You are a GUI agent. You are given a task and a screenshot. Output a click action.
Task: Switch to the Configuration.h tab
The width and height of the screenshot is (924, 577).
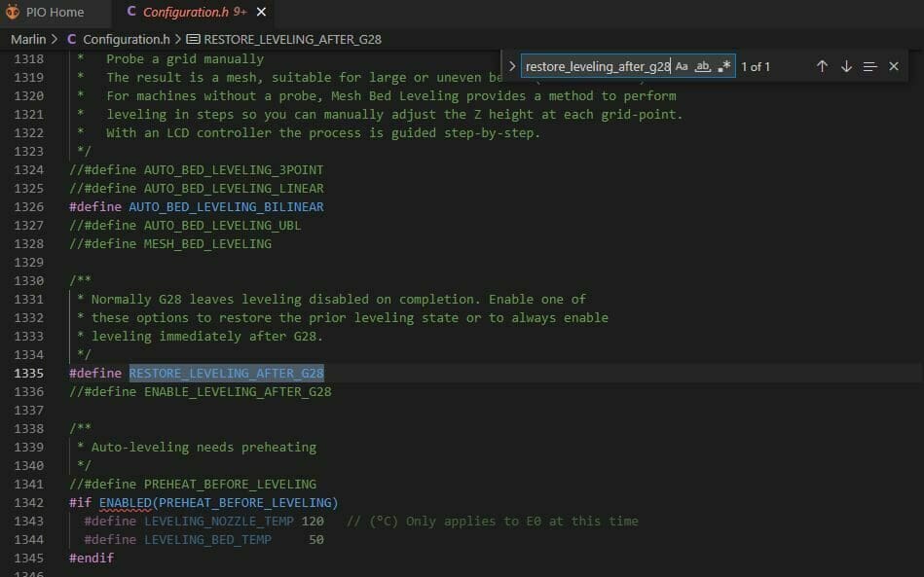[x=194, y=12]
